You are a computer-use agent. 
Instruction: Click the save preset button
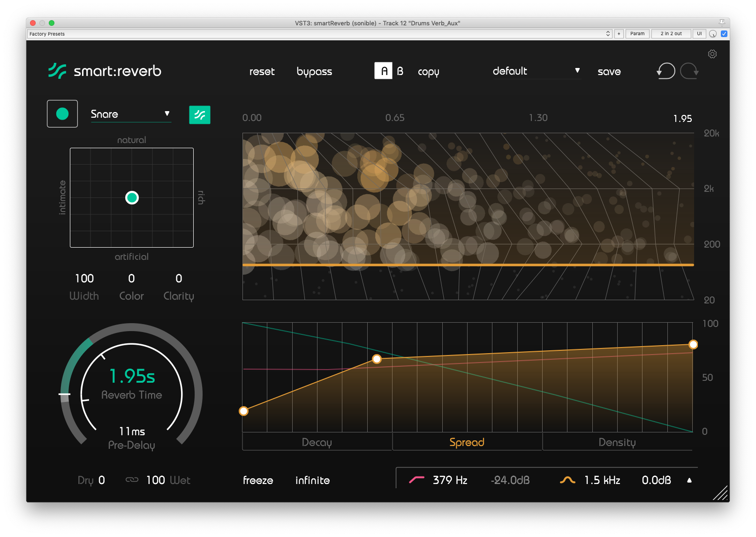click(609, 71)
